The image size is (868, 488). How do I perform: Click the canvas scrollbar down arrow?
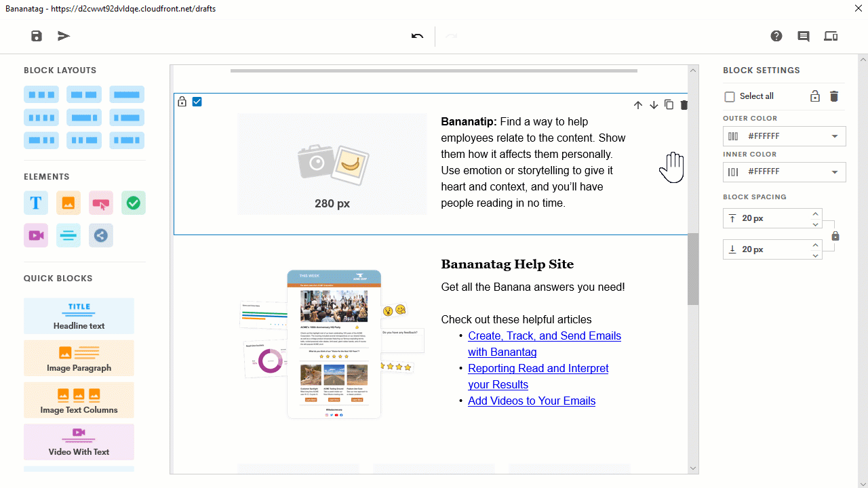click(693, 468)
